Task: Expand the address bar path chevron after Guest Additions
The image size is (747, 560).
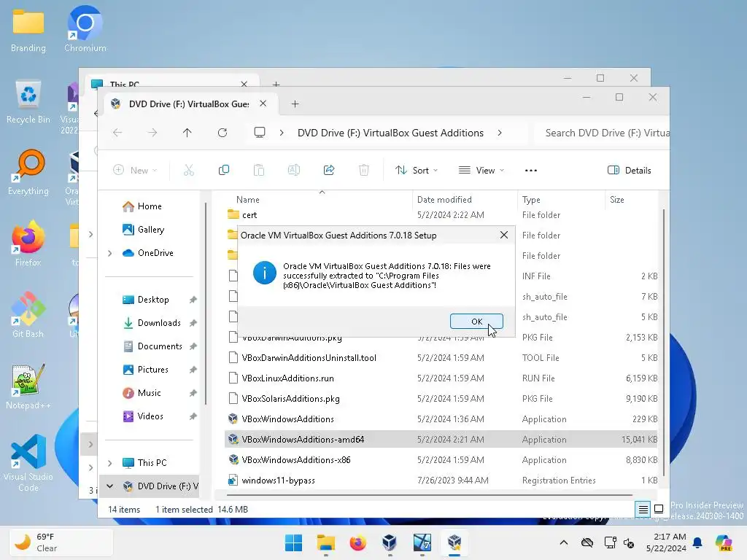Action: (499, 133)
